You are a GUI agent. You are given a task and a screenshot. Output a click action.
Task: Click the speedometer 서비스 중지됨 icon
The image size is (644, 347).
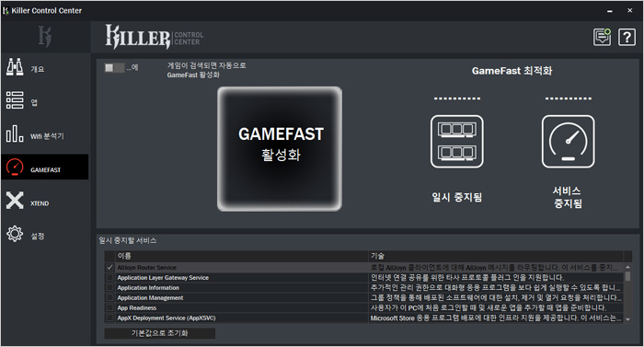pos(568,142)
